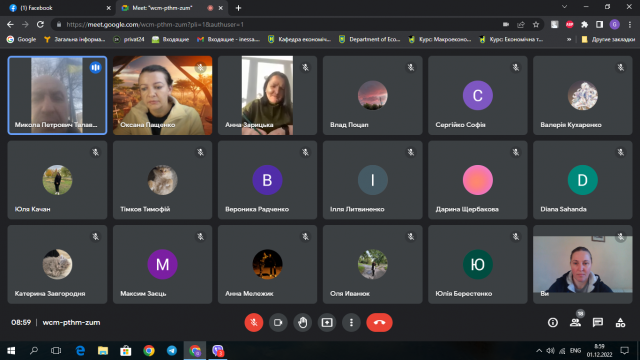The image size is (640, 360).
Task: Open Другие закладки bookmarks folder
Action: click(x=608, y=40)
